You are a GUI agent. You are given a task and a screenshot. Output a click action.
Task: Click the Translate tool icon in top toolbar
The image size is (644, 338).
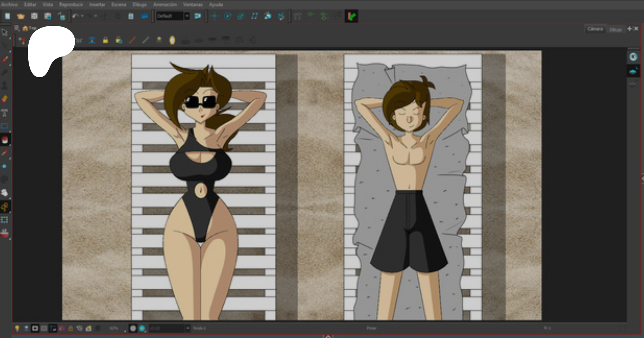coord(214,16)
